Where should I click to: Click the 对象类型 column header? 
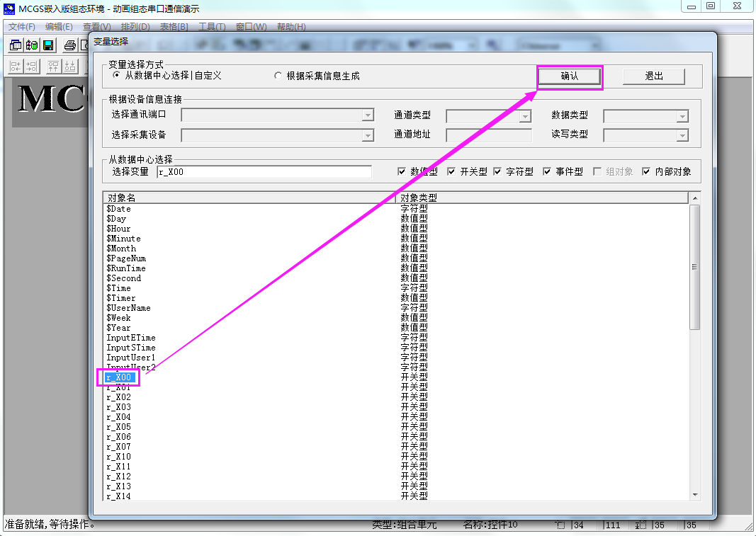click(x=542, y=198)
